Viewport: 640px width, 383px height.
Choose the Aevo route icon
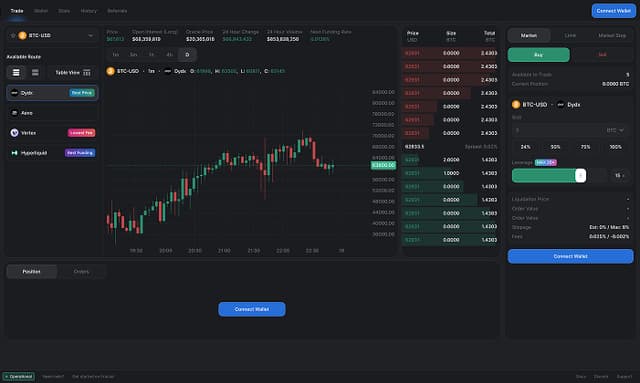14,113
